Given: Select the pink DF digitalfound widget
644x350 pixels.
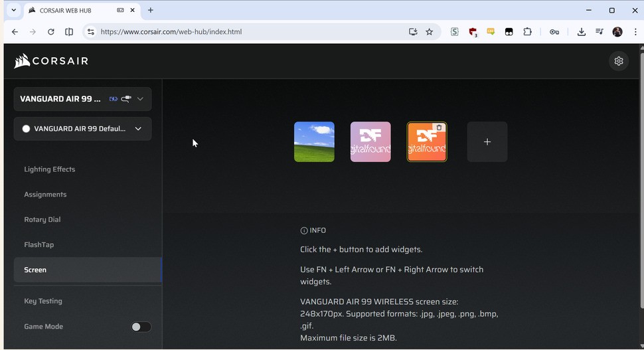Looking at the screenshot, I should 370,141.
